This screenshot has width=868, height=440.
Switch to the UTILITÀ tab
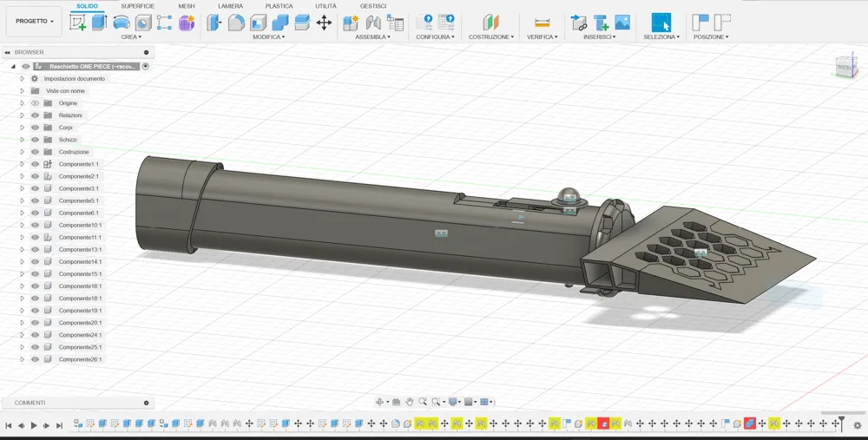coord(326,6)
